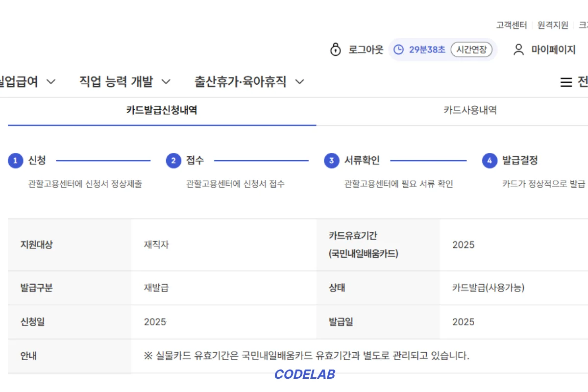Expand the 출산휴가·육아휴직 dropdown
Image resolution: width=588 pixels, height=392 pixels.
[299, 82]
